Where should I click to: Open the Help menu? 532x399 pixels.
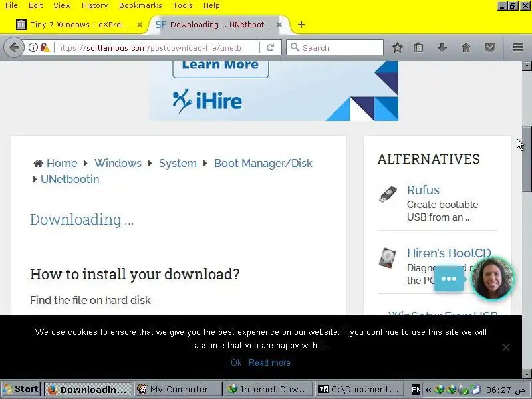tap(211, 5)
